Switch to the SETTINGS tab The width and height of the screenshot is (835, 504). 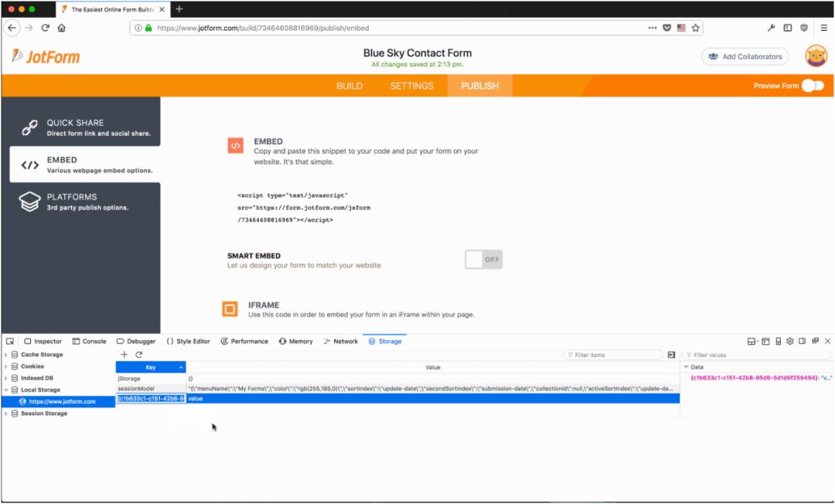(411, 86)
